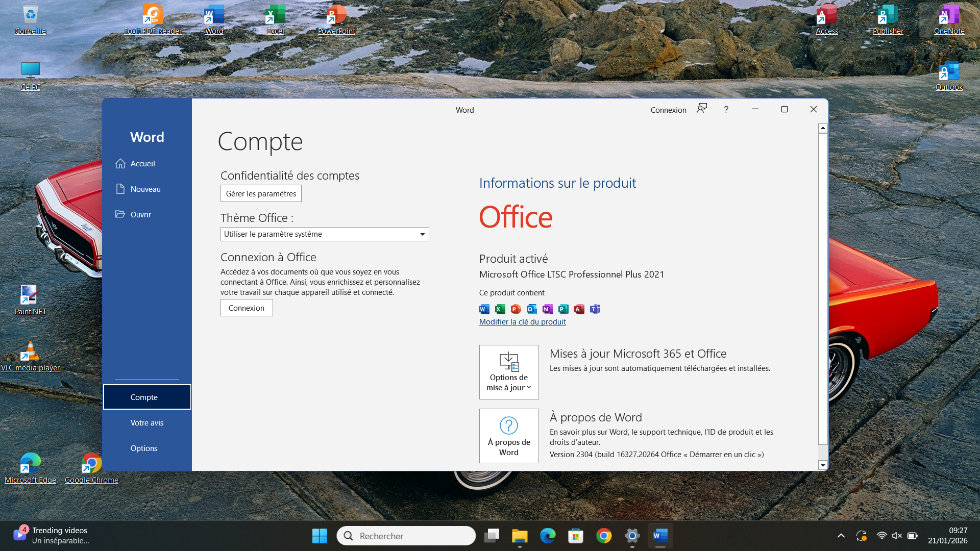This screenshot has height=551, width=980.
Task: Click Modifier la clé du produit link
Action: point(522,321)
